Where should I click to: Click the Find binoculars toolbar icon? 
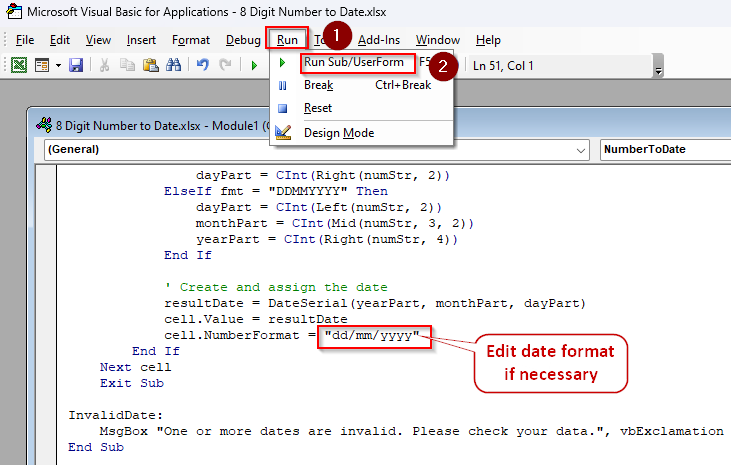173,65
